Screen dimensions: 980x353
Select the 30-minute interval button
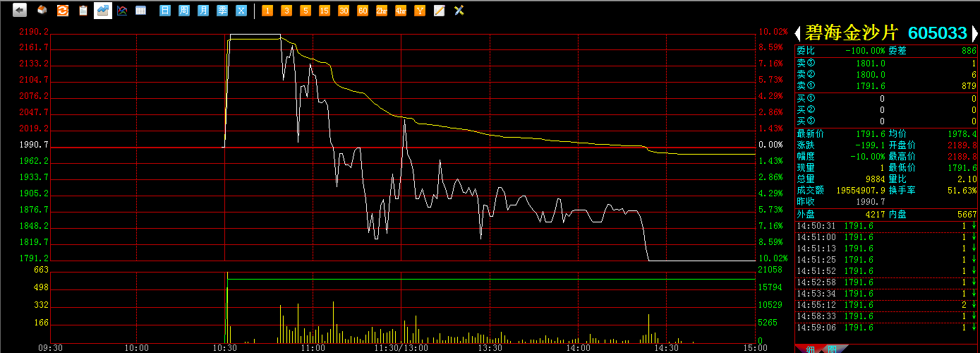[344, 11]
